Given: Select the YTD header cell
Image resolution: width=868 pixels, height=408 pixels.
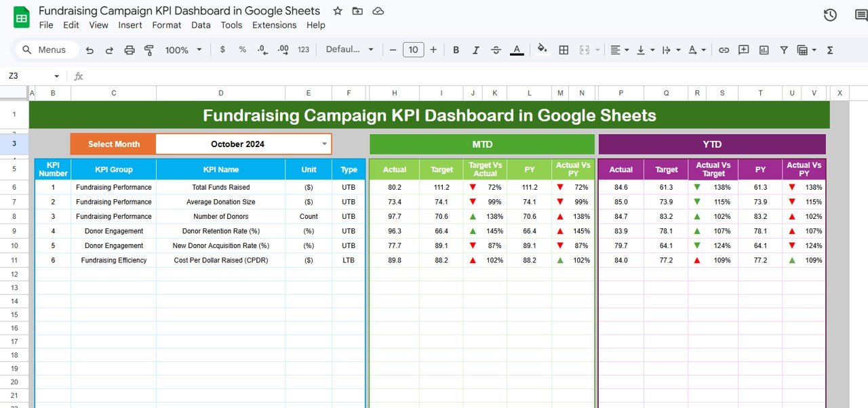Looking at the screenshot, I should (712, 144).
